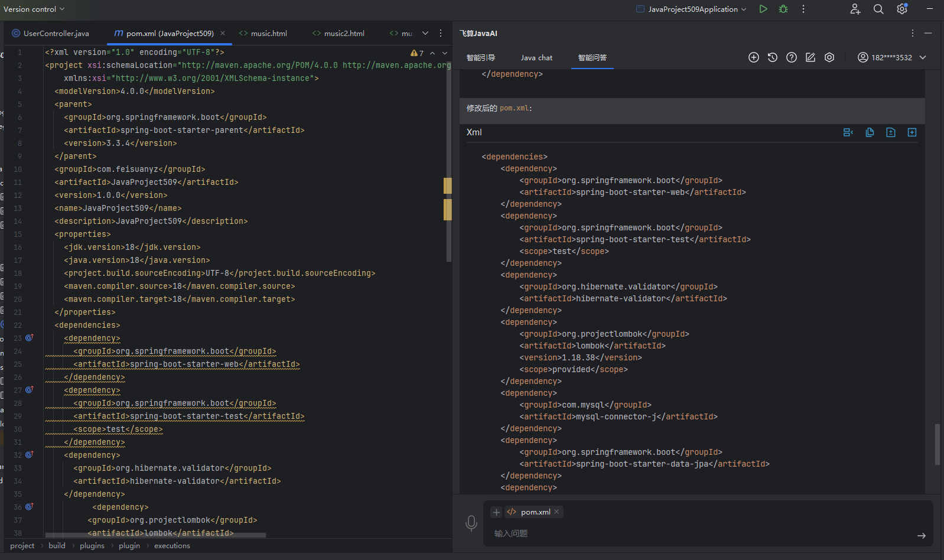944x560 pixels.
Task: Start a new chat with plus circle icon
Action: click(x=754, y=57)
